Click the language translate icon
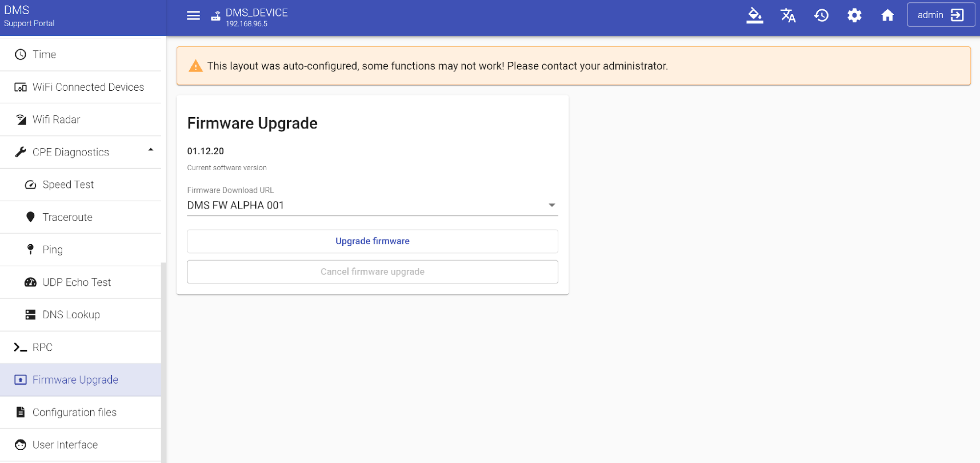 tap(788, 16)
